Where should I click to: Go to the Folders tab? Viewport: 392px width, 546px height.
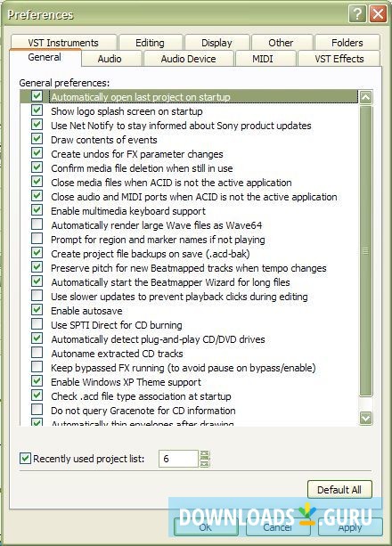click(x=347, y=43)
